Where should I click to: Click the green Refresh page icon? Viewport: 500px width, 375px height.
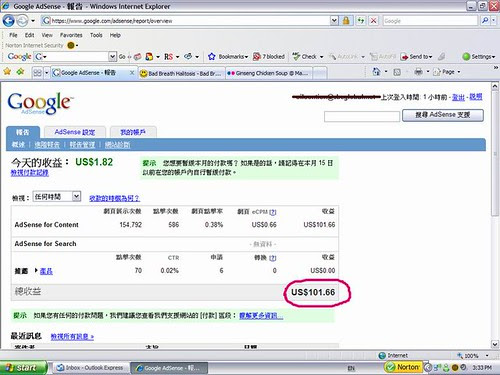coord(361,21)
